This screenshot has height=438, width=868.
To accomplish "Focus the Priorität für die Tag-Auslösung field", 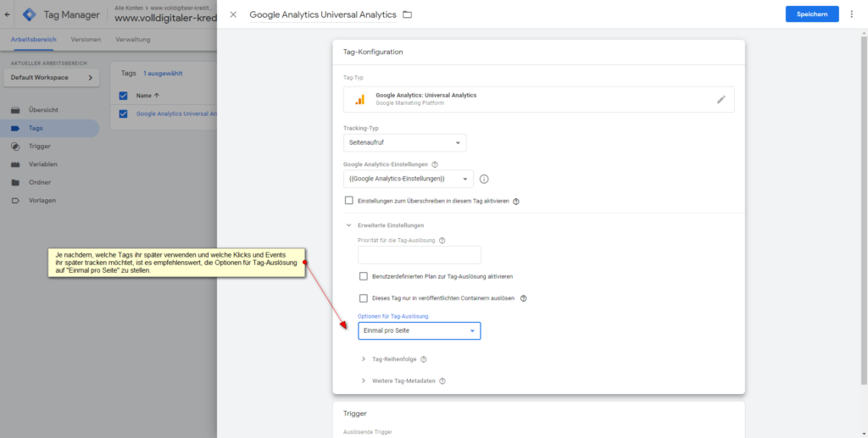I will pos(419,255).
